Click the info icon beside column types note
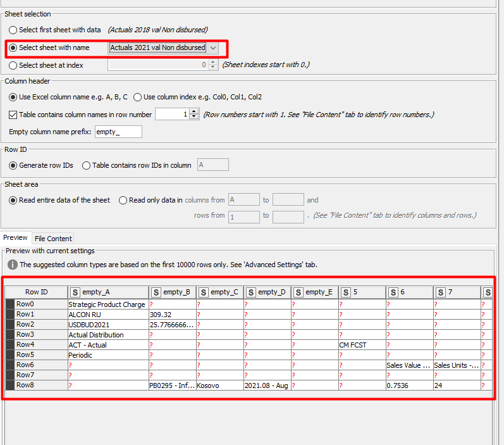The height and width of the screenshot is (445, 504). (x=12, y=265)
